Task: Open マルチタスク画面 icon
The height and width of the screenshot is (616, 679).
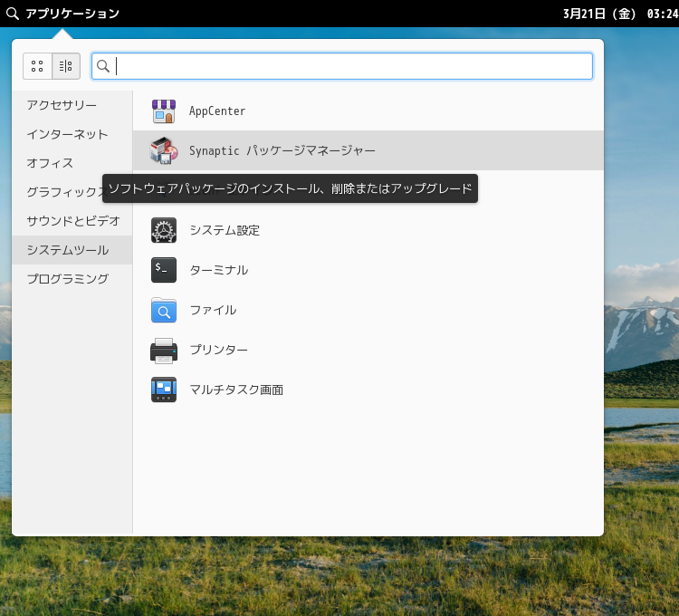Action: (x=164, y=390)
